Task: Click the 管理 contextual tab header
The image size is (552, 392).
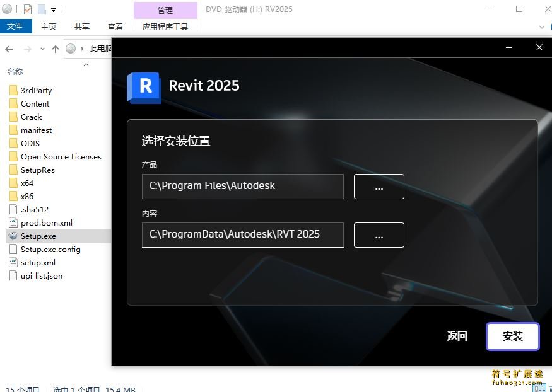Action: pyautogui.click(x=165, y=10)
